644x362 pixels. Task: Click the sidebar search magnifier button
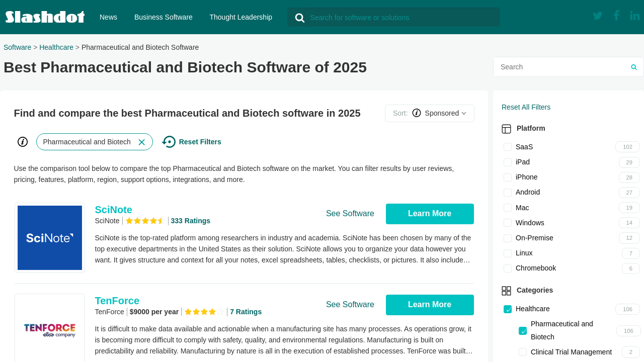634,67
